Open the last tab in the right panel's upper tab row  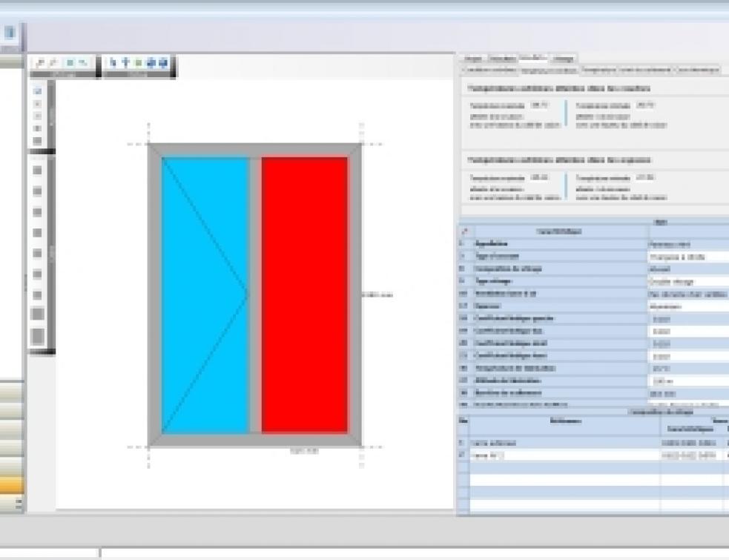tap(563, 59)
